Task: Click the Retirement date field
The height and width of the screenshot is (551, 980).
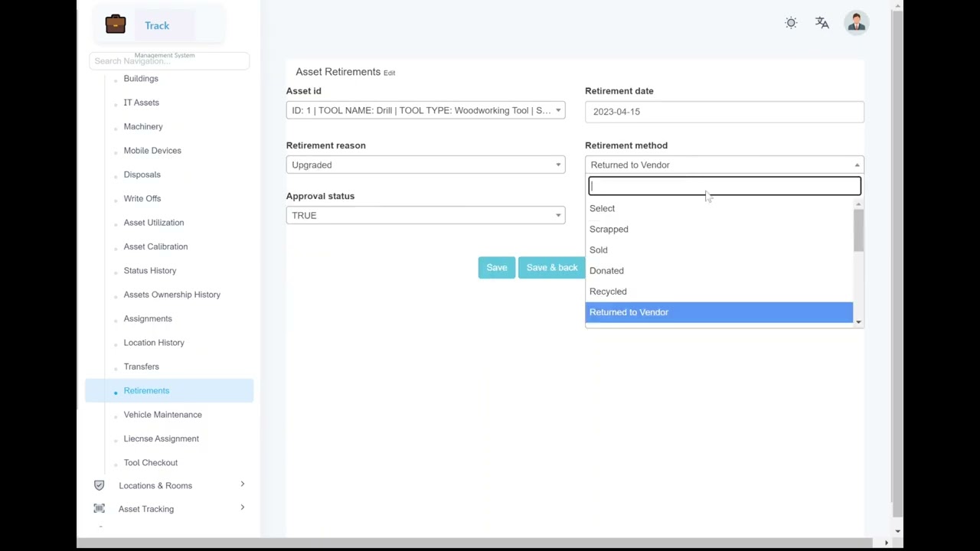Action: [724, 112]
